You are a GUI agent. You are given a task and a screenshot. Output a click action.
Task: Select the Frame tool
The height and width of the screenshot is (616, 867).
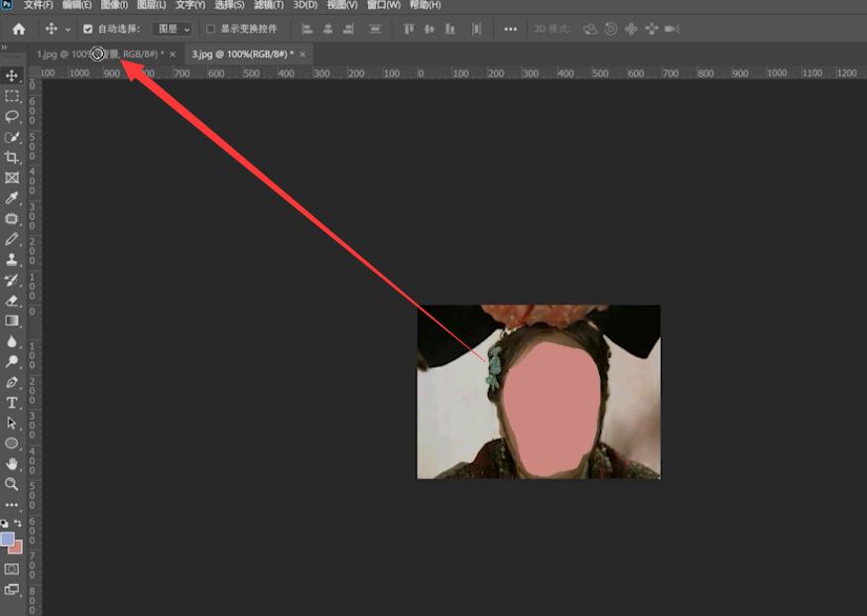(12, 178)
